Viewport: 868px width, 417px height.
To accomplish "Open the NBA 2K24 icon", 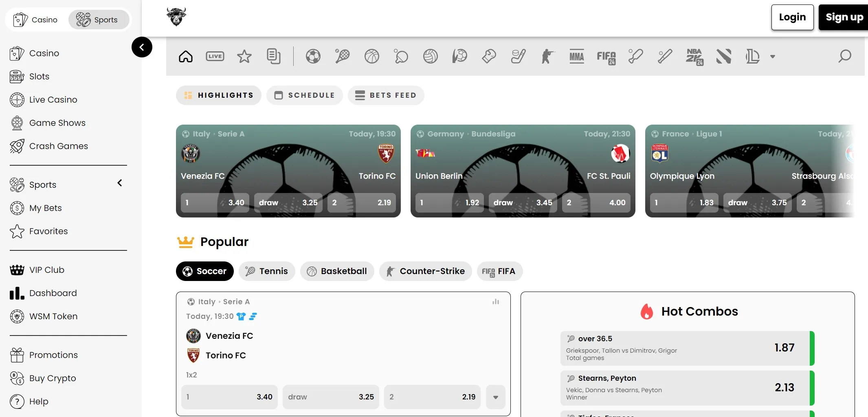I will (694, 57).
